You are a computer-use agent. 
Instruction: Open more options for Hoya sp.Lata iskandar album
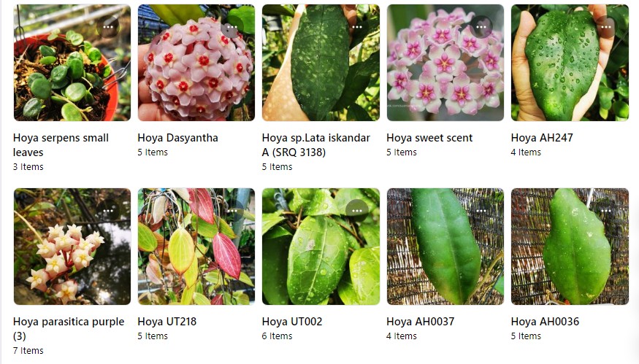pyautogui.click(x=357, y=27)
